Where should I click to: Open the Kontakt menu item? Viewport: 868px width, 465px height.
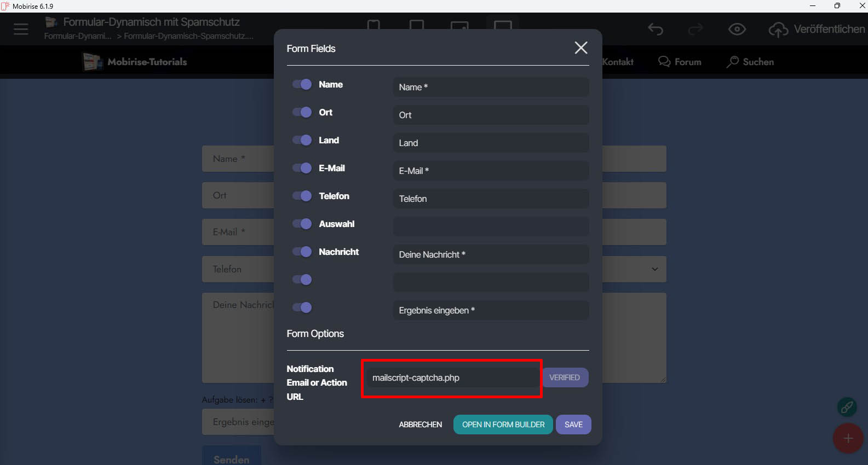tap(618, 62)
